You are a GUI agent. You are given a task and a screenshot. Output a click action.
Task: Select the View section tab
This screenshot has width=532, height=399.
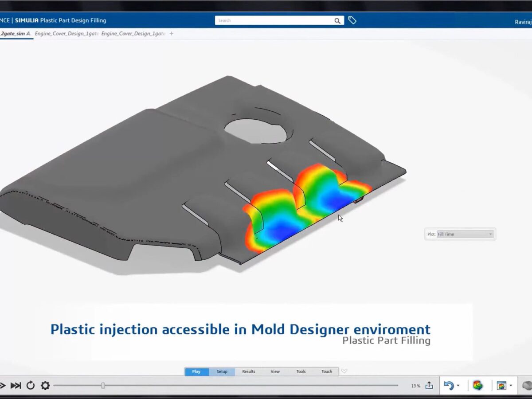tap(275, 372)
